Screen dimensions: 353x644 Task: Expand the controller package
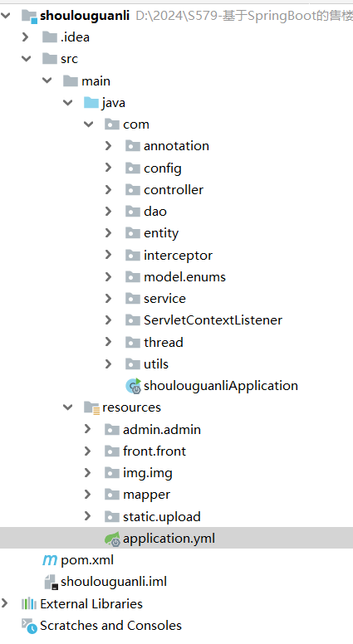(x=108, y=189)
